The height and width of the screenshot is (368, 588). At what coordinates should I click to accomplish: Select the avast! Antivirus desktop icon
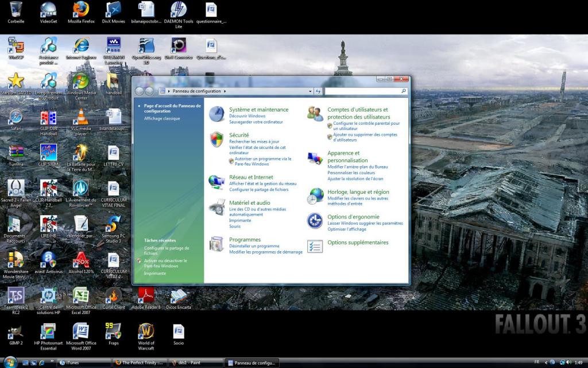[48, 262]
